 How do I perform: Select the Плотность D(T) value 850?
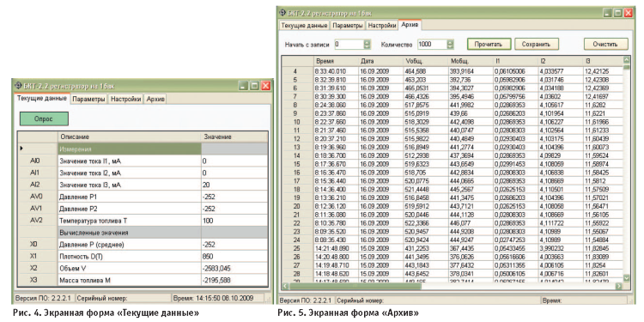(x=234, y=257)
